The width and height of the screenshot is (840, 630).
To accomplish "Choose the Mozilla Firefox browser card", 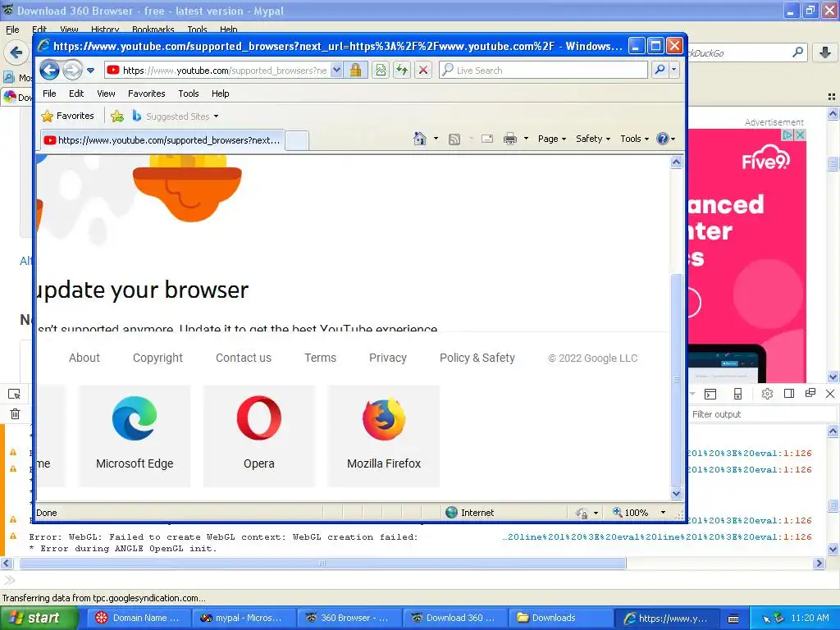I will coord(384,436).
